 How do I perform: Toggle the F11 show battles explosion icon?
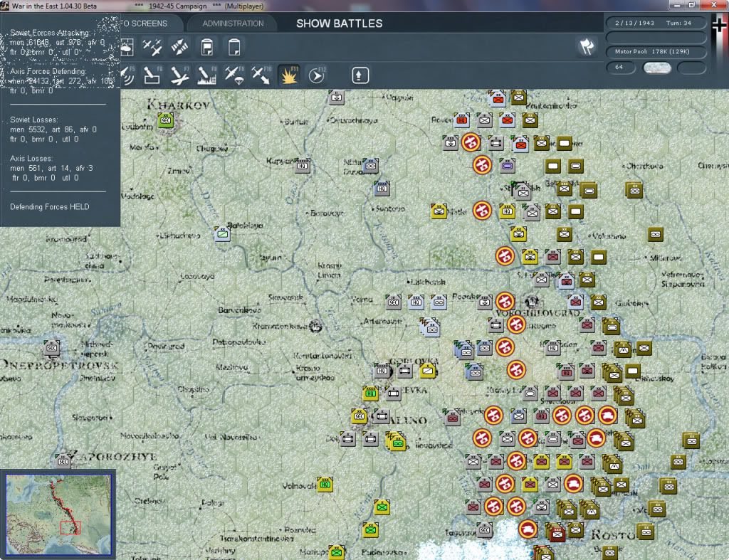[x=289, y=75]
